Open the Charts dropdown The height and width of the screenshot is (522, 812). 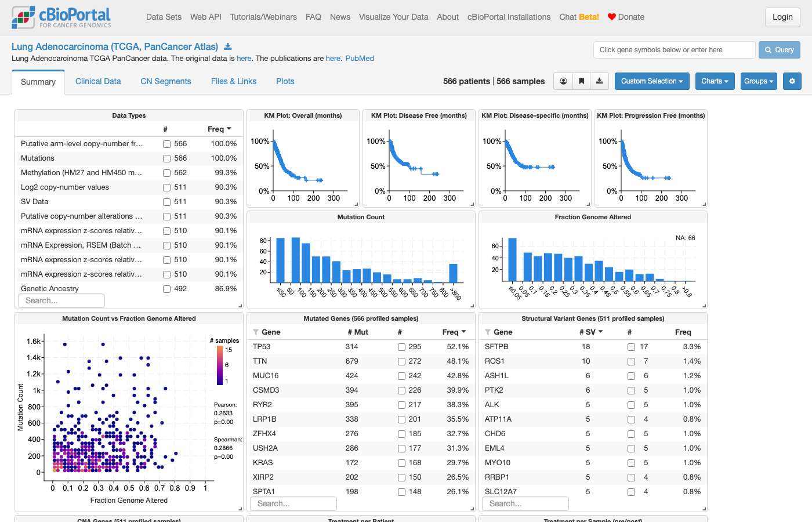pyautogui.click(x=715, y=81)
